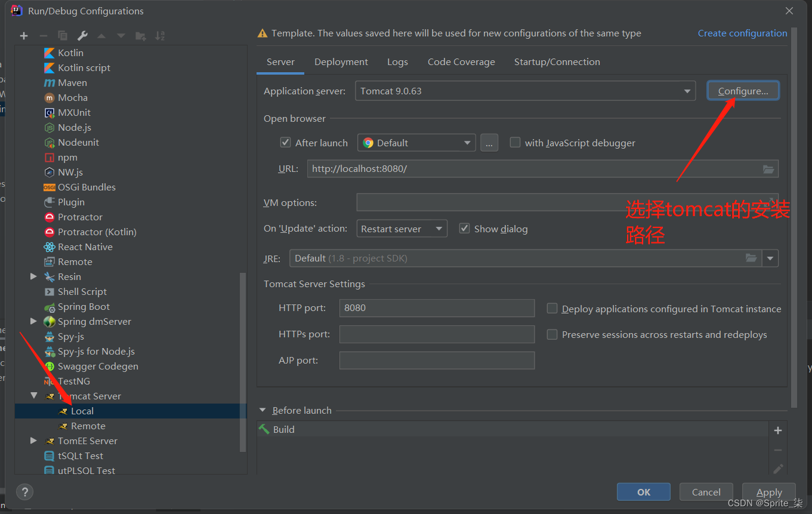Move configuration up with the arrow icon

[101, 36]
